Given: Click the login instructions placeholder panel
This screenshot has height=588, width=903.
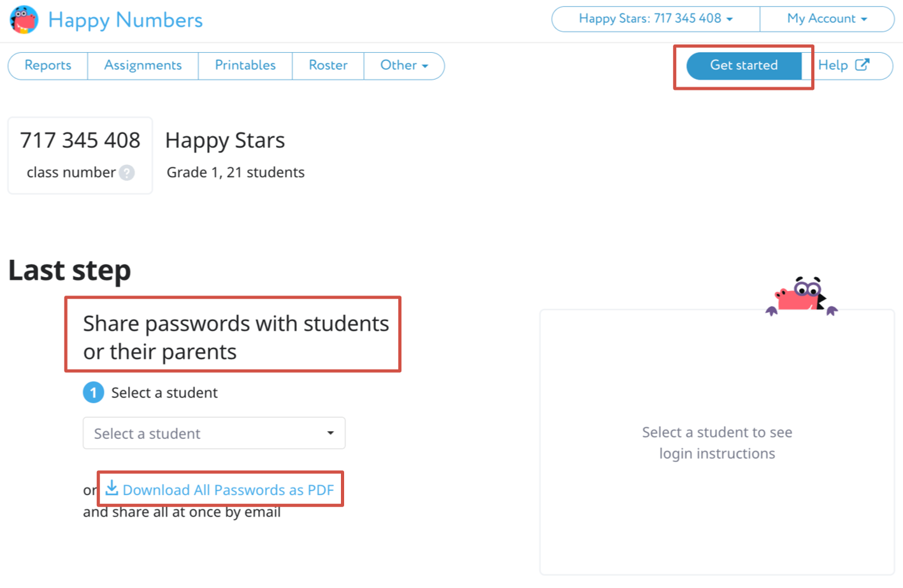Looking at the screenshot, I should [x=717, y=443].
